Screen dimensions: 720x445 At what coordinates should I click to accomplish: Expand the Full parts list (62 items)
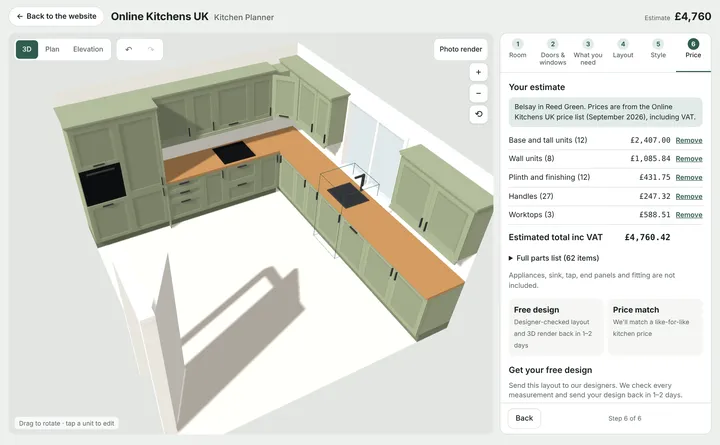[x=554, y=258]
